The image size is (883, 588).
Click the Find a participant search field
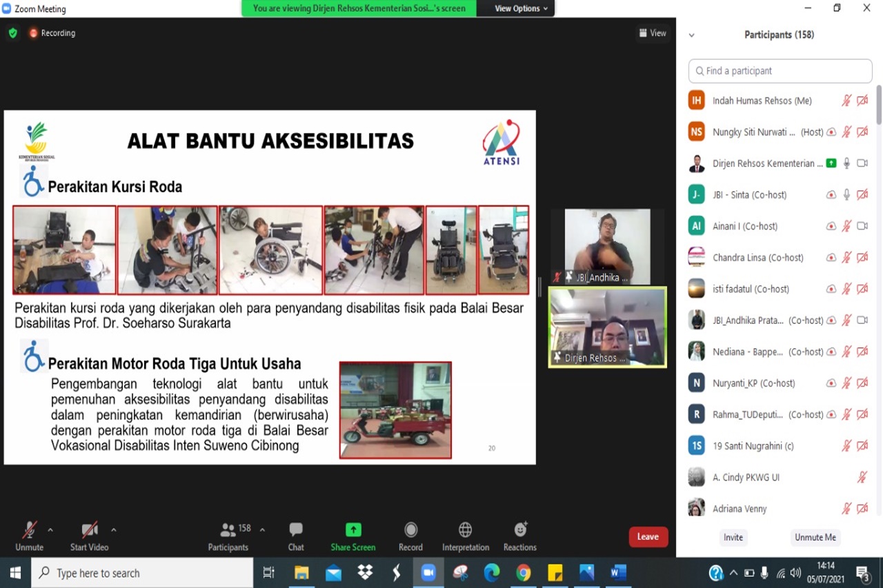pyautogui.click(x=780, y=71)
